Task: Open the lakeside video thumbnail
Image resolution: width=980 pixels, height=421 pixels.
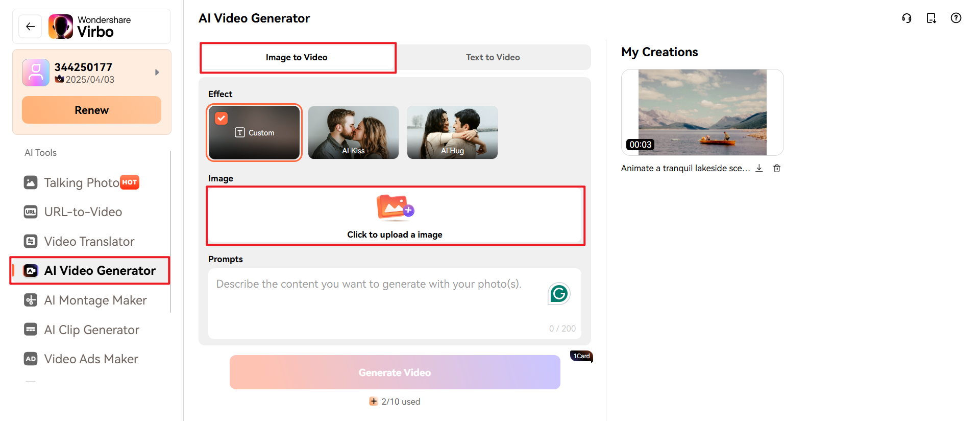Action: 702,112
